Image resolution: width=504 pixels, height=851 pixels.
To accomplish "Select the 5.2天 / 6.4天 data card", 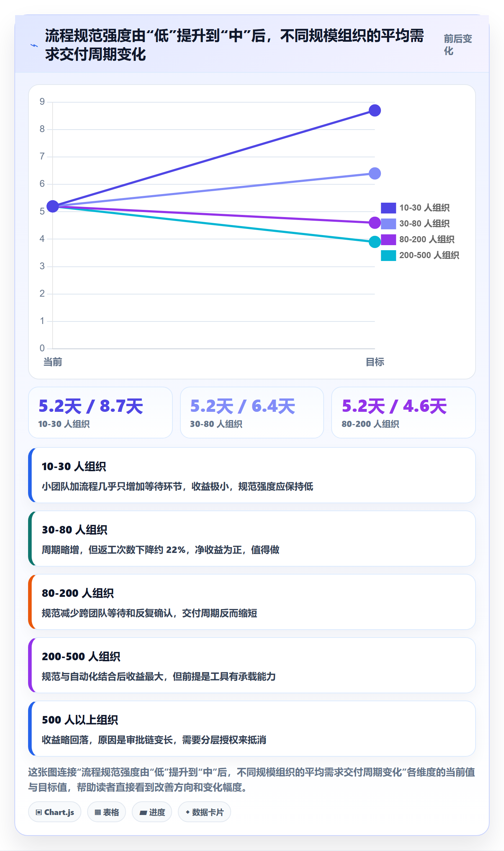I will [252, 413].
